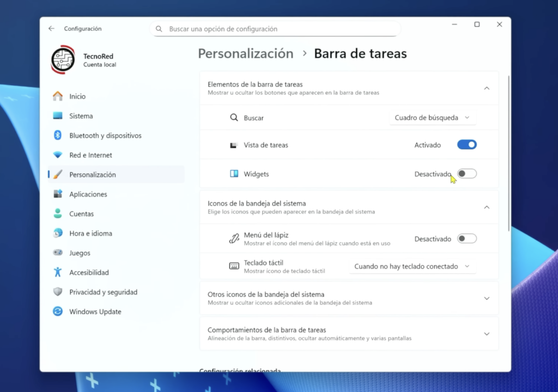Go to Hora e idioma settings
The image size is (558, 392).
117,233
